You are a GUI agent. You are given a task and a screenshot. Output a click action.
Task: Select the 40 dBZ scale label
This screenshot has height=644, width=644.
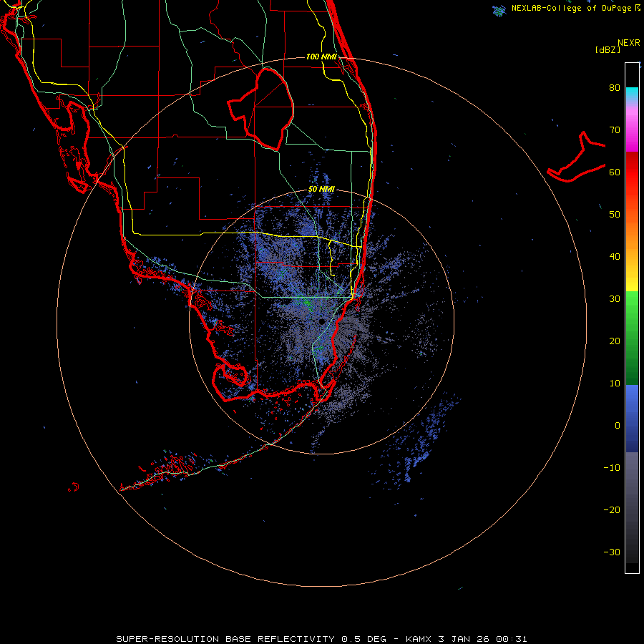(615, 257)
